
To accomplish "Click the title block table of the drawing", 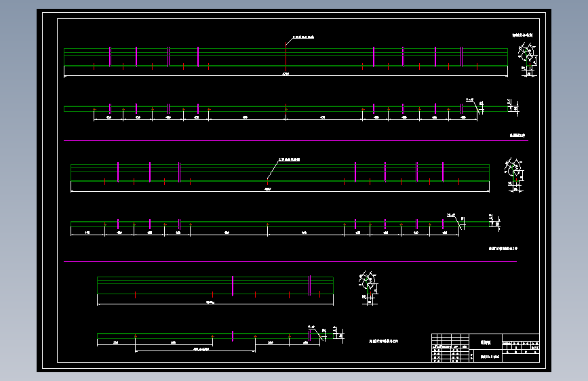I will tap(485, 348).
